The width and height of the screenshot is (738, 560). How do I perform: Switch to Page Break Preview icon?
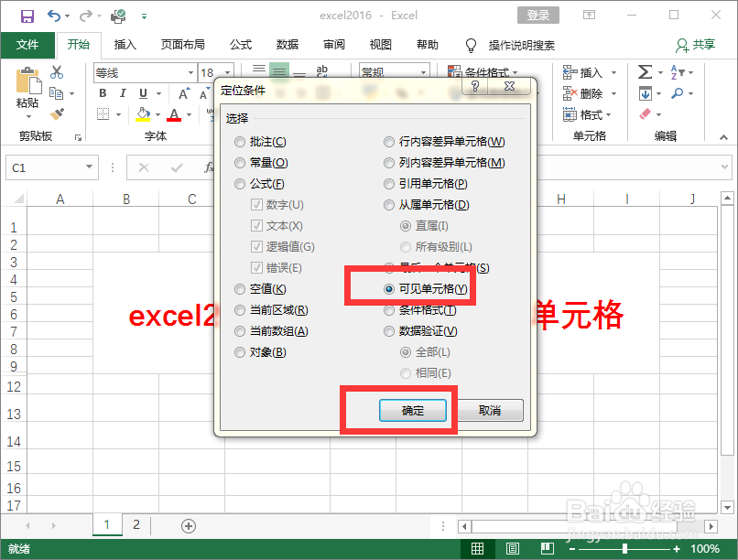click(x=547, y=548)
